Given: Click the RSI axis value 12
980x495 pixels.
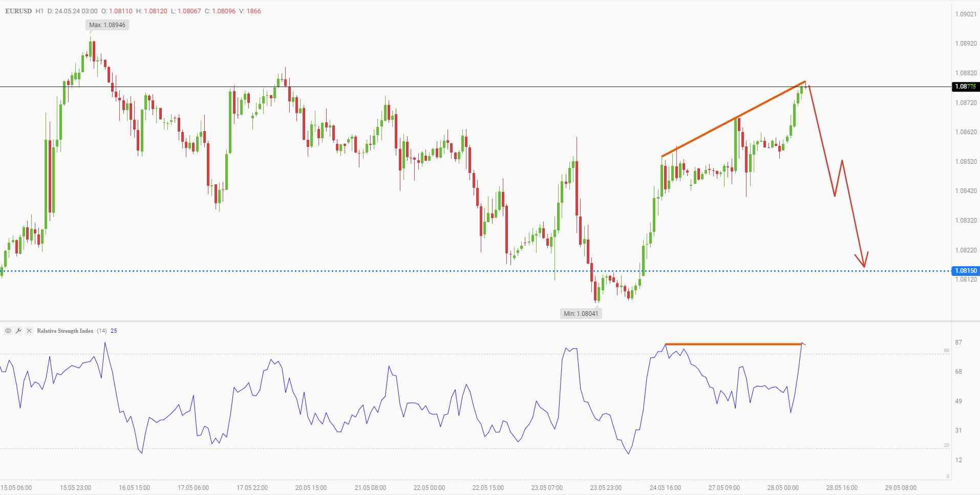Looking at the screenshot, I should click(x=958, y=460).
